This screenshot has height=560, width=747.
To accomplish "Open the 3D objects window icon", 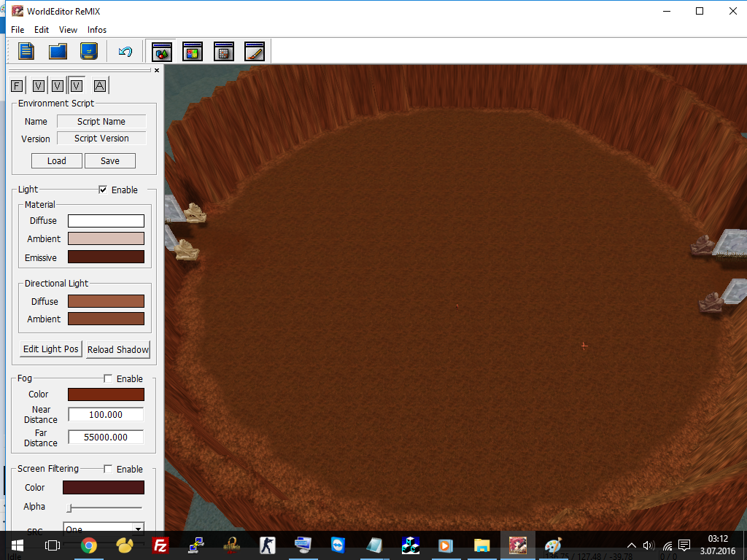I will pyautogui.click(x=161, y=52).
